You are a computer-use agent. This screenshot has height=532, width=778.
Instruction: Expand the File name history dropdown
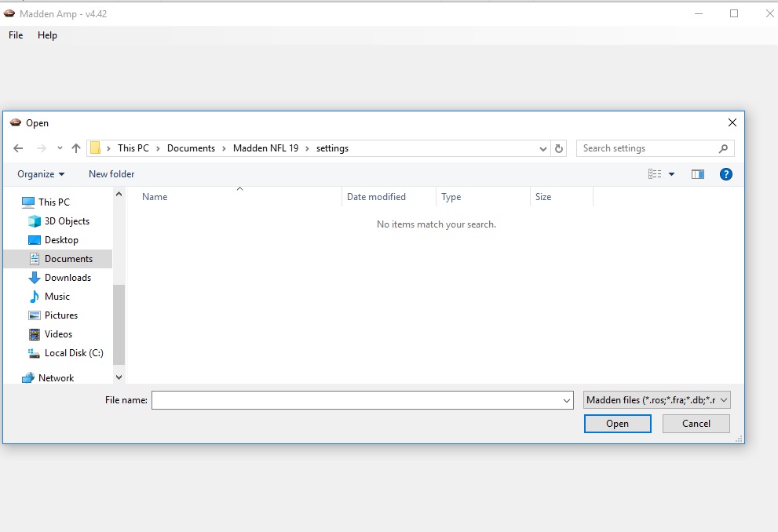pos(567,400)
